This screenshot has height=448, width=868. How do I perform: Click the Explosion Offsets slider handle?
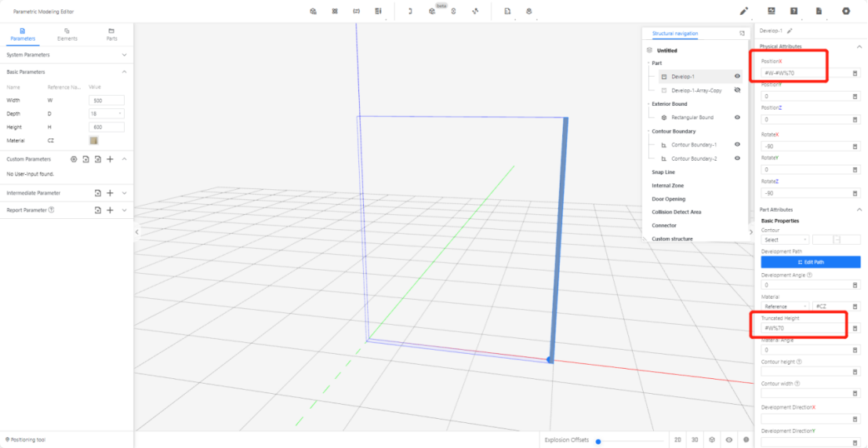click(x=597, y=441)
